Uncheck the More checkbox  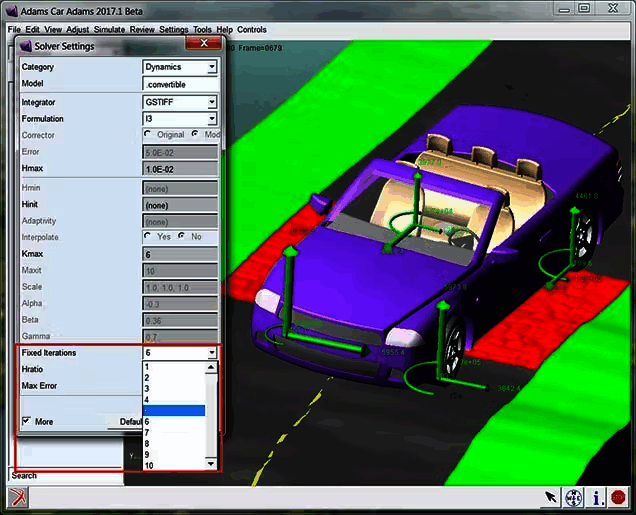pos(26,421)
